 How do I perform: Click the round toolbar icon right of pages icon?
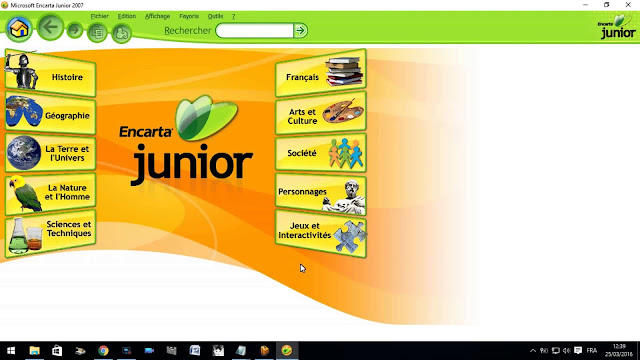click(121, 33)
